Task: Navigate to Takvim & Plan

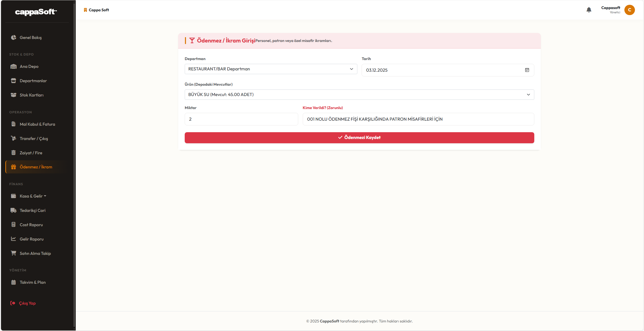Action: point(33,282)
